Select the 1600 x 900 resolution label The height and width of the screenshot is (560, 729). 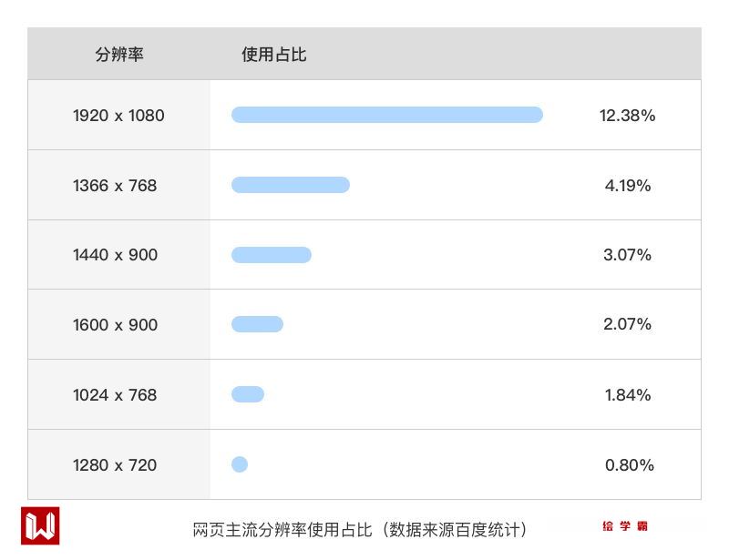[x=115, y=325]
